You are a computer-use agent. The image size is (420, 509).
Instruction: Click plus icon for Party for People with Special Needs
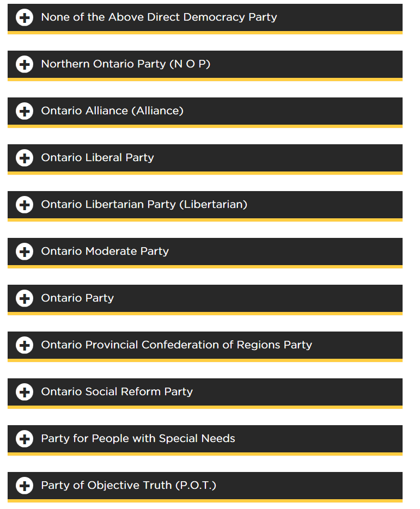pyautogui.click(x=25, y=439)
